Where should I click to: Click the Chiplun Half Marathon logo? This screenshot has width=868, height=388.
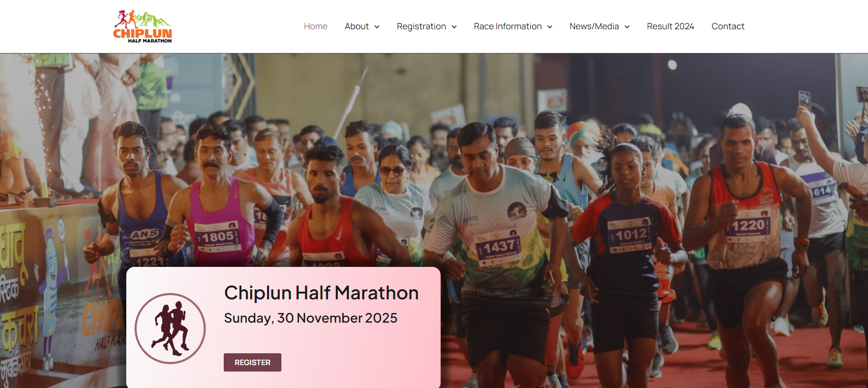(x=142, y=27)
